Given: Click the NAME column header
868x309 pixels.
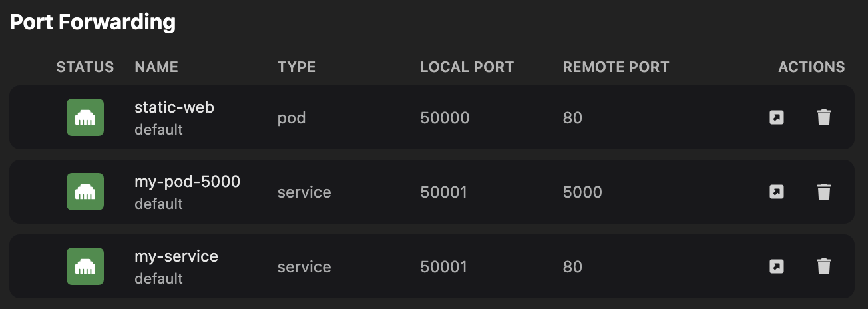Looking at the screenshot, I should pos(156,67).
